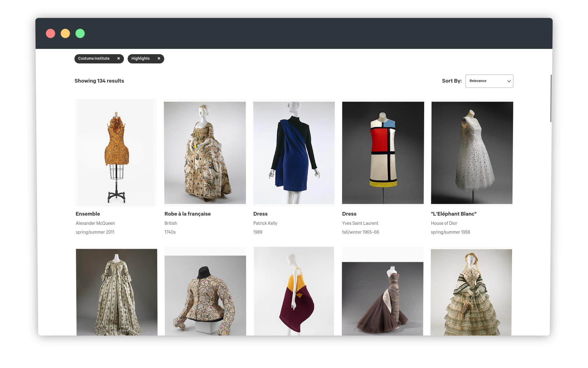Click the "Yves Saint Laurent" designer text
The height and width of the screenshot is (368, 588).
(360, 223)
